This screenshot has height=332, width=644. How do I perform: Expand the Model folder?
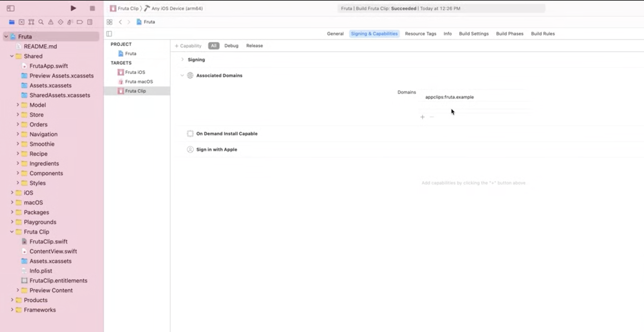18,105
